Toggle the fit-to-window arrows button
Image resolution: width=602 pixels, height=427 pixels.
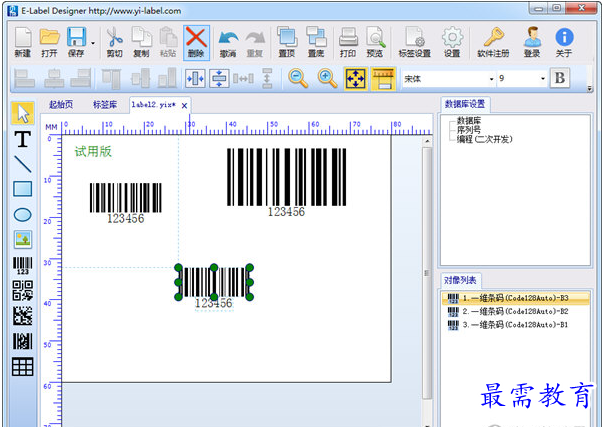(356, 78)
